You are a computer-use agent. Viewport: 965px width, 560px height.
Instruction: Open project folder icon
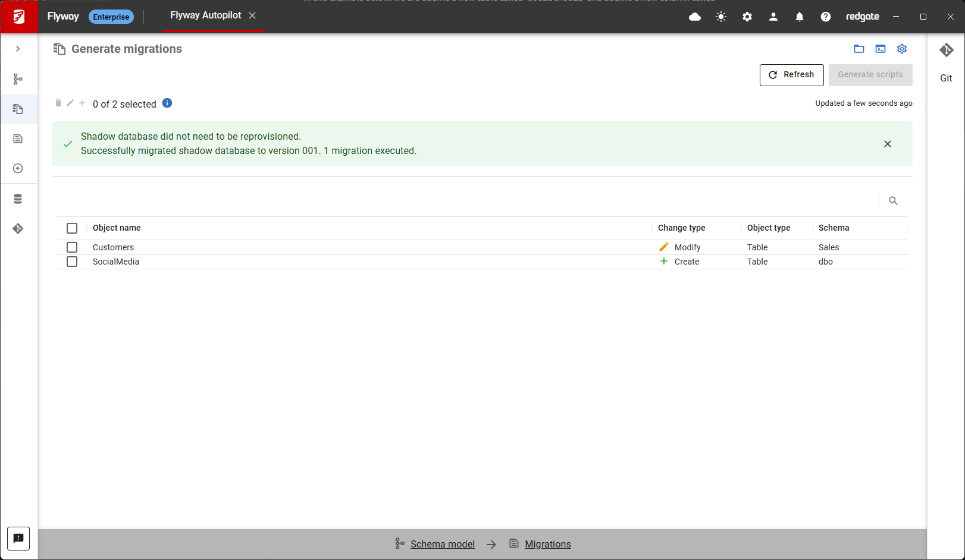[859, 49]
